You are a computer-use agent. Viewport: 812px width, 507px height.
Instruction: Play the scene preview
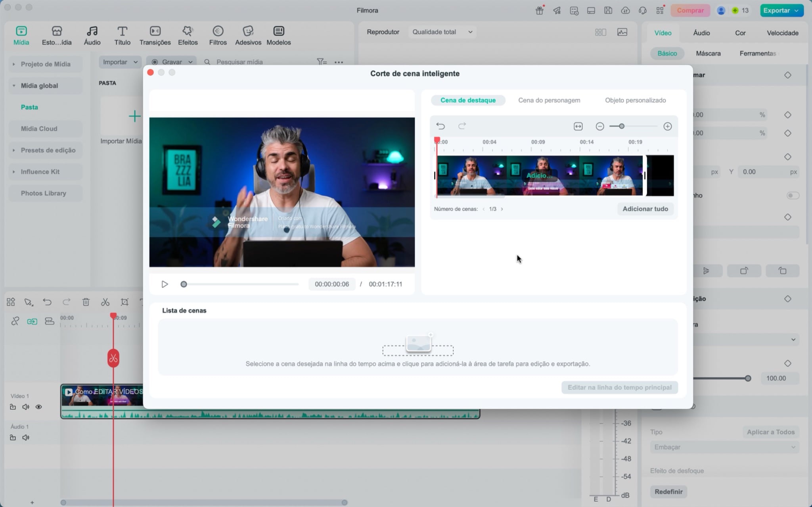(165, 284)
